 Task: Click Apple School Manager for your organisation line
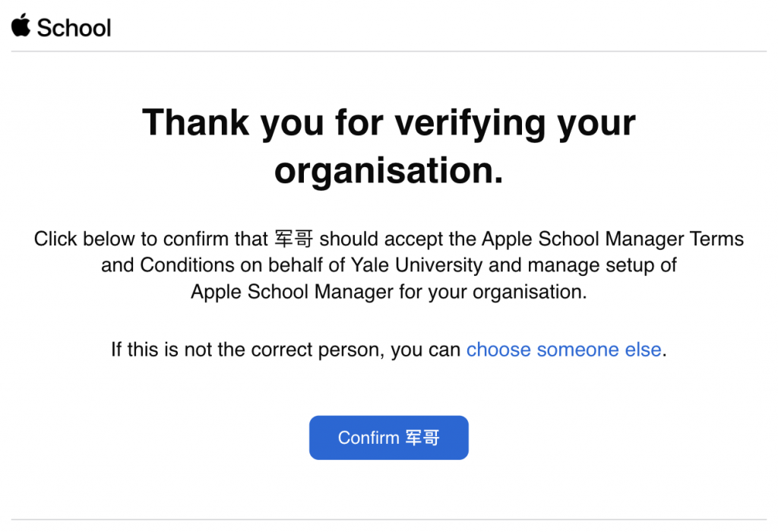388,293
